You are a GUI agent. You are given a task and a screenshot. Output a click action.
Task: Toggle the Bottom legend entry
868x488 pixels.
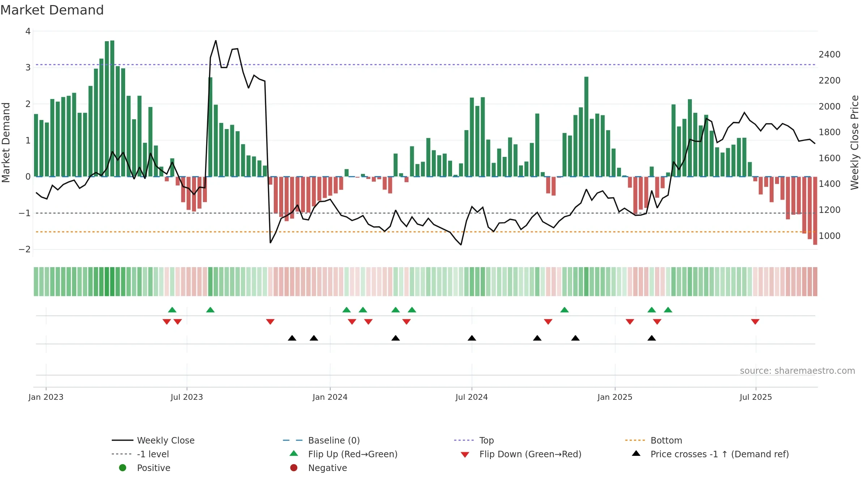[x=654, y=440]
